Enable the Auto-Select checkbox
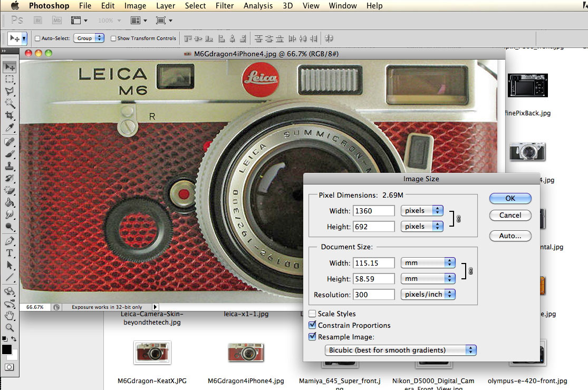The image size is (588, 390). (x=37, y=38)
